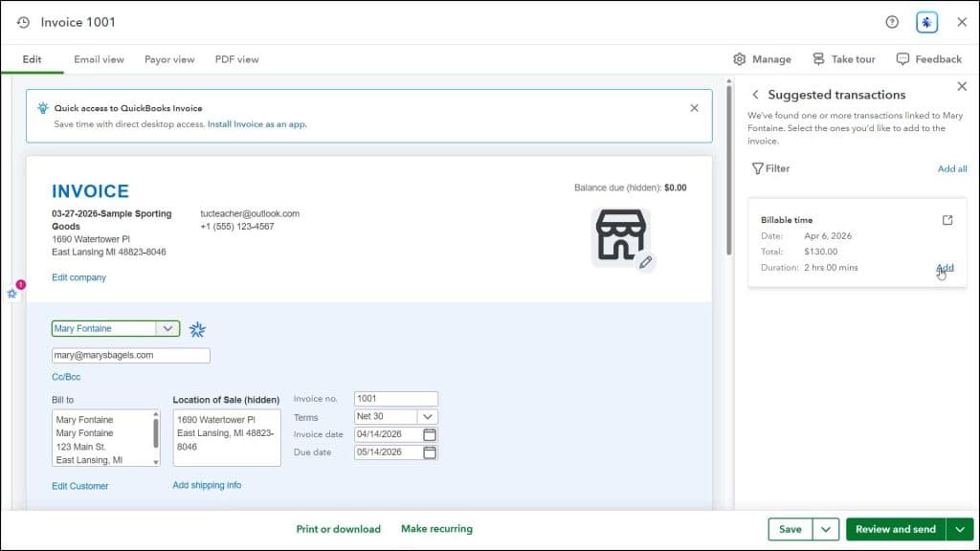Open the Feedback panel
Viewport: 980px width, 551px height.
[929, 58]
